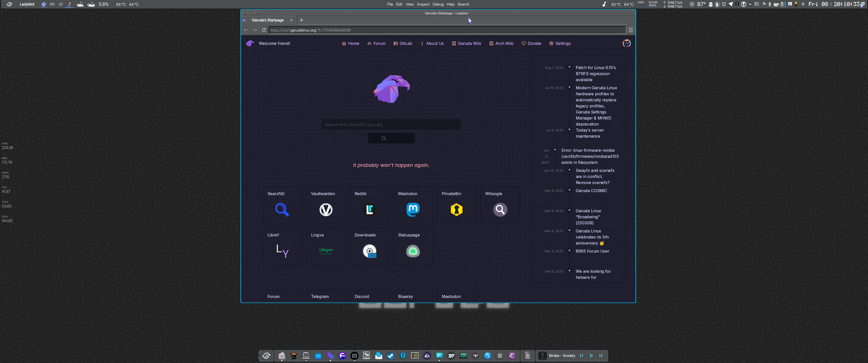
Task: Launch Steam from the dock
Action: tap(391, 356)
